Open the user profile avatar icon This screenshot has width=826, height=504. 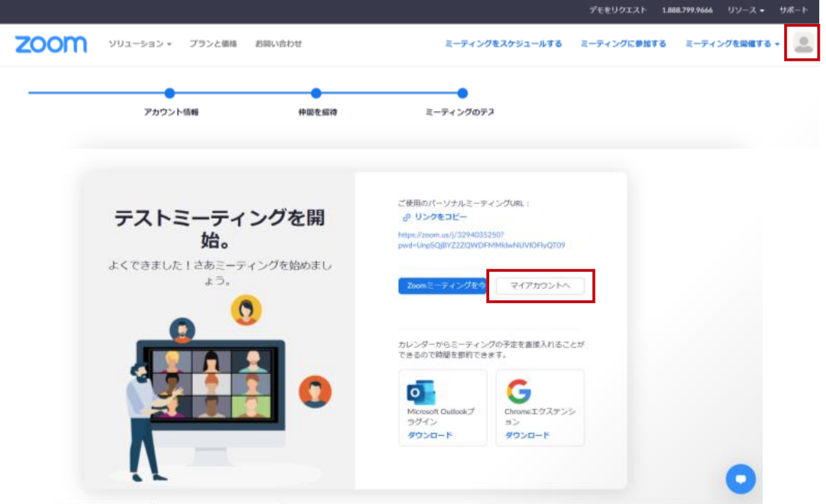coord(803,44)
